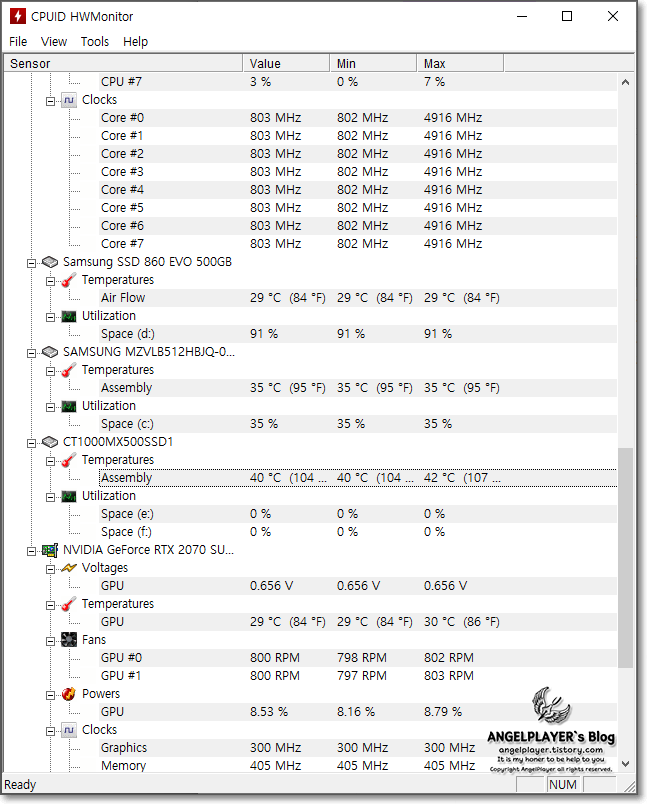647x804 pixels.
Task: Click the Max column header
Action: 460,64
